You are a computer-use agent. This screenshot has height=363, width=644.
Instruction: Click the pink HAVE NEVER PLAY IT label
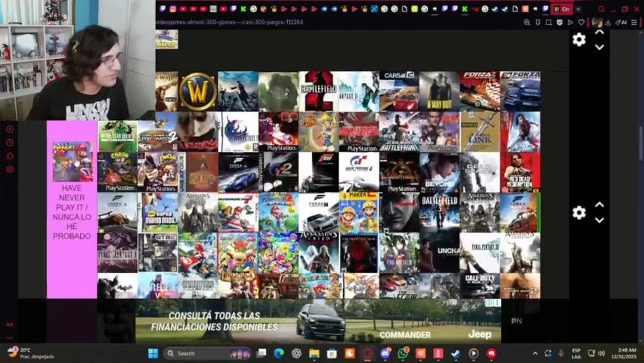point(72,212)
